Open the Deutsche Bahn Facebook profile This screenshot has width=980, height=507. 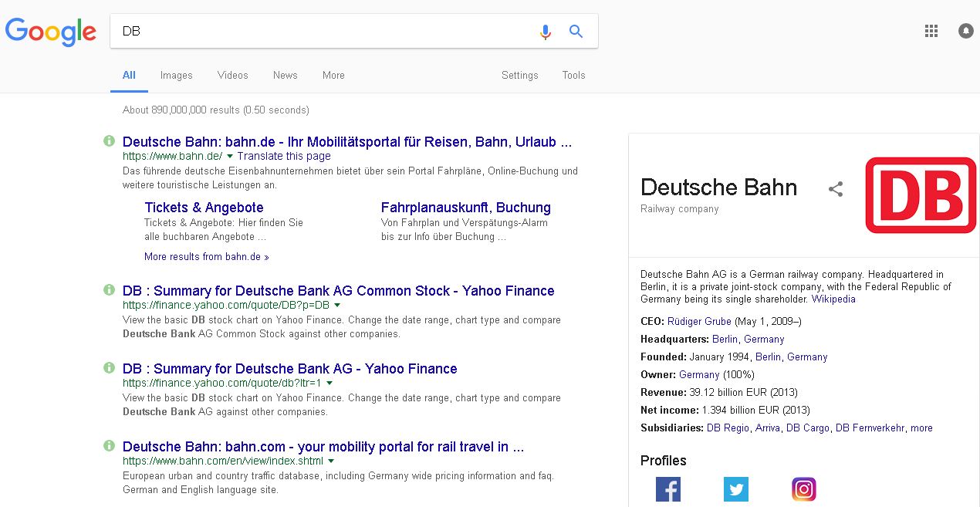pos(668,489)
